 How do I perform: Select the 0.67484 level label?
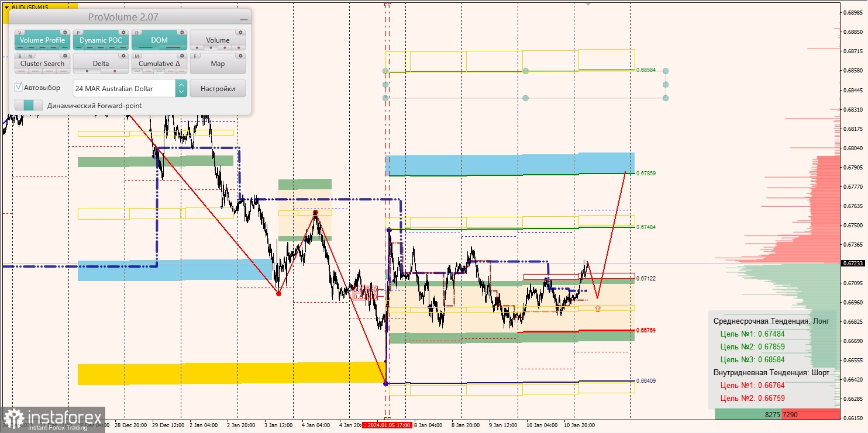point(646,227)
